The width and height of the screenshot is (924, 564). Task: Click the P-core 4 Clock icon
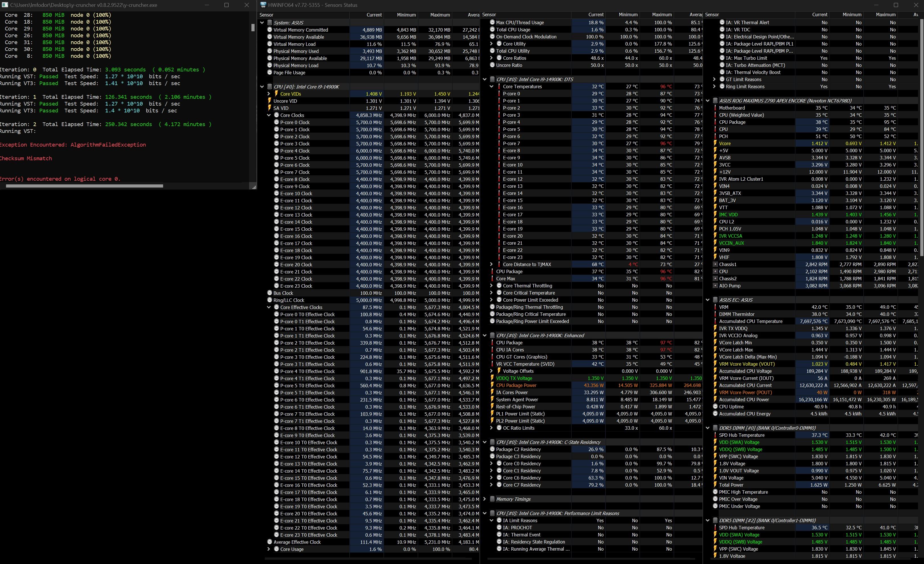click(276, 151)
